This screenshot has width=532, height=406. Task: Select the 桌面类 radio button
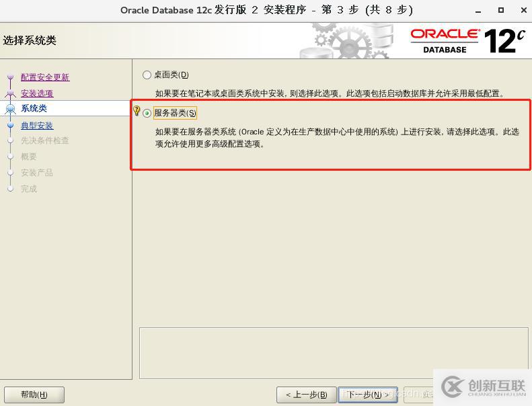pos(147,75)
